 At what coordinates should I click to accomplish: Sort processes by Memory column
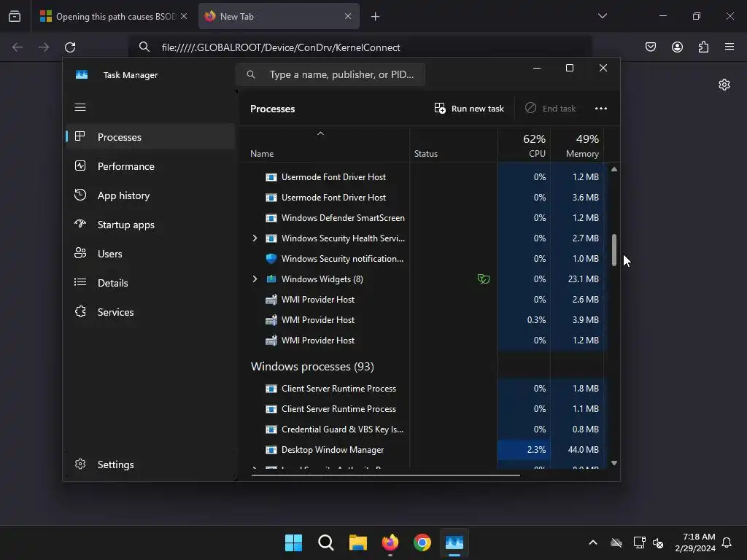tap(578, 145)
